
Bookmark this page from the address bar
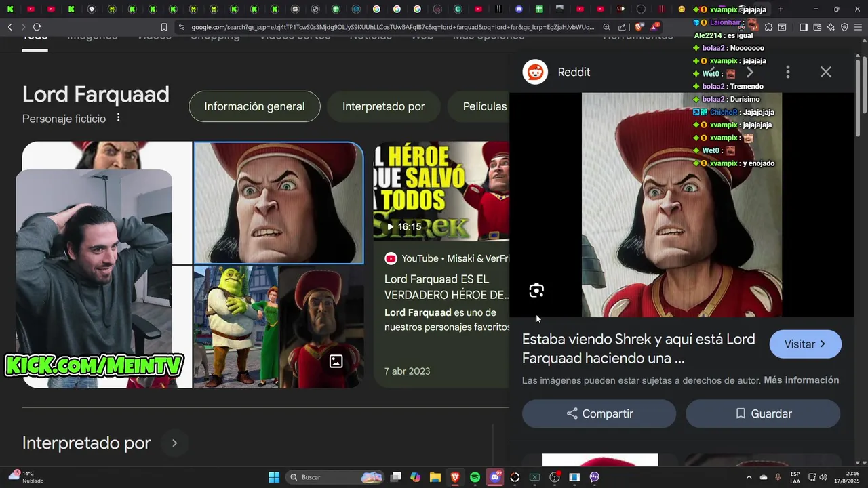[x=164, y=27]
